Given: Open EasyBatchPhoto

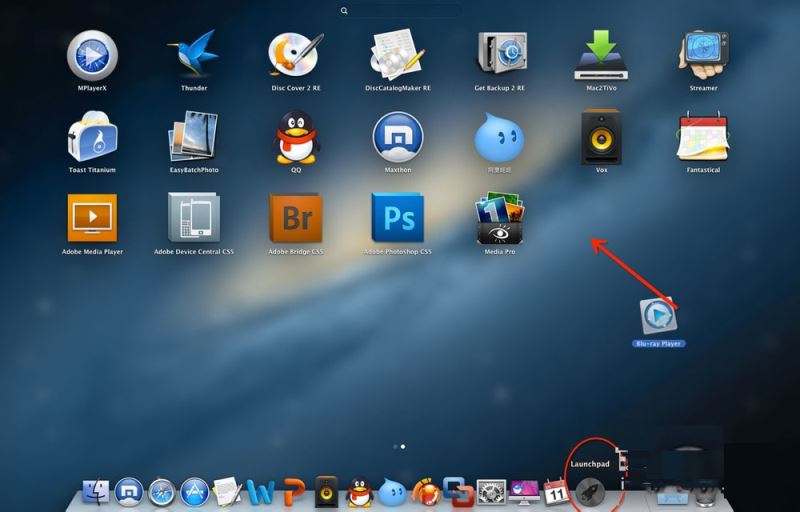Looking at the screenshot, I should 194,136.
